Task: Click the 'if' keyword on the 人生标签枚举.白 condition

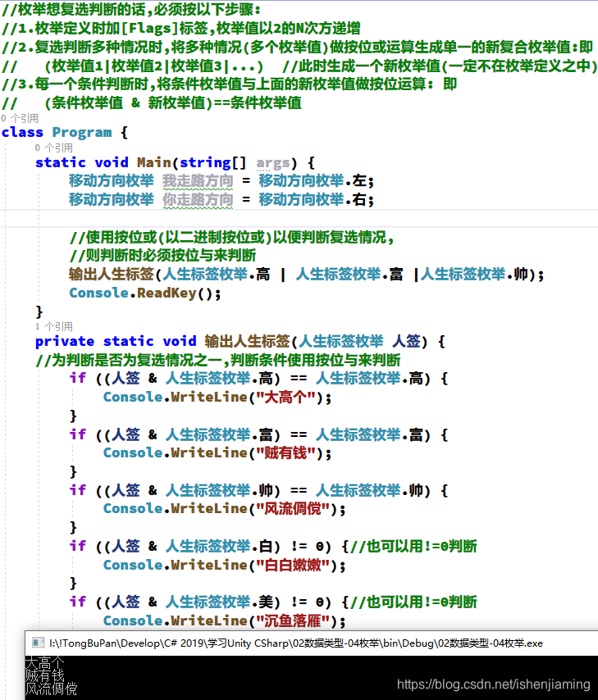Action: click(77, 546)
